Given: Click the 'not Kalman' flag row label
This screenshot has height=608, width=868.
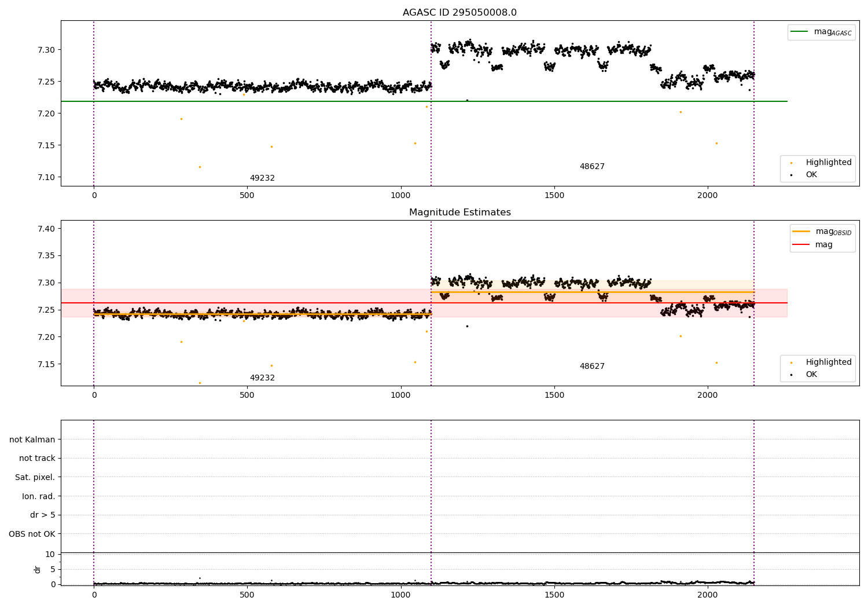Looking at the screenshot, I should click(x=32, y=439).
